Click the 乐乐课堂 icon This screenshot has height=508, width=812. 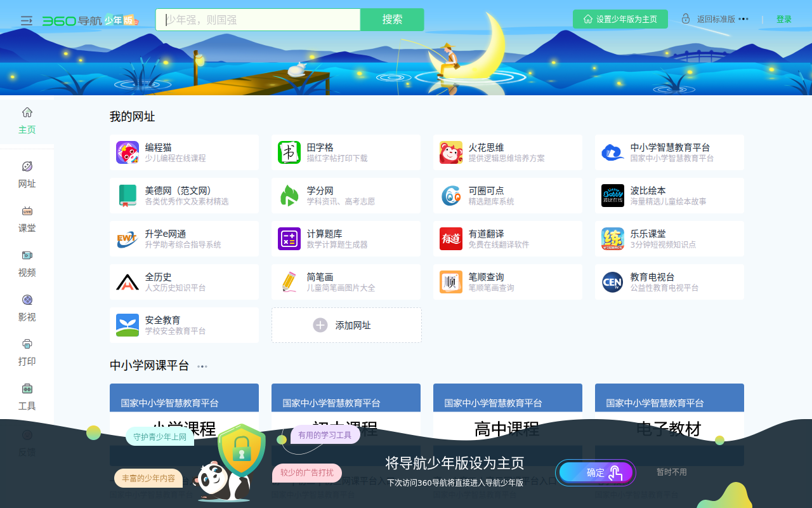[613, 239]
